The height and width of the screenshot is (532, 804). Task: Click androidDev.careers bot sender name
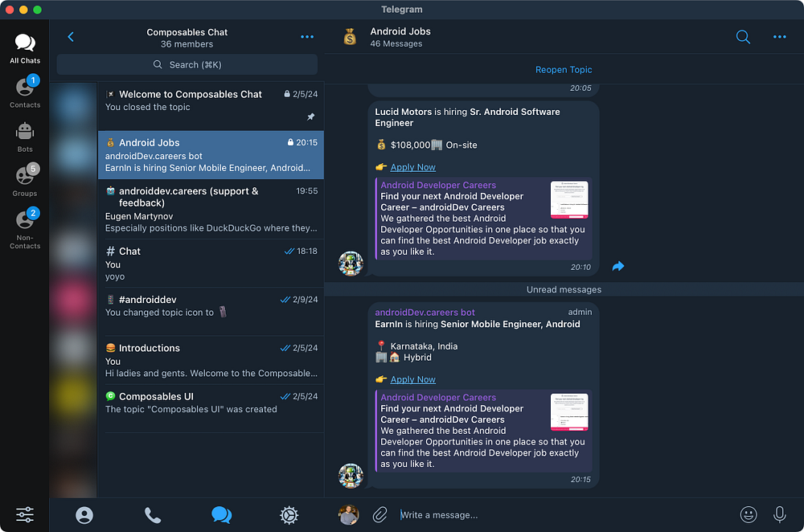425,312
